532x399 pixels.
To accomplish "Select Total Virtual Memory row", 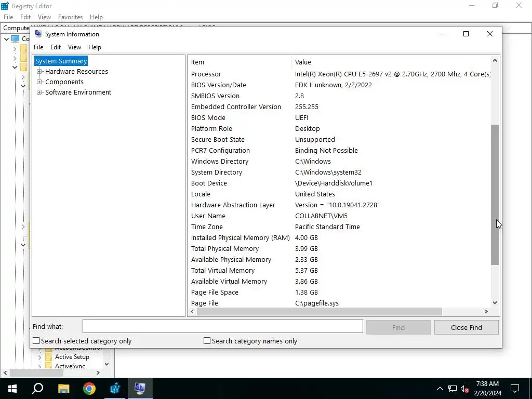I will (339, 270).
